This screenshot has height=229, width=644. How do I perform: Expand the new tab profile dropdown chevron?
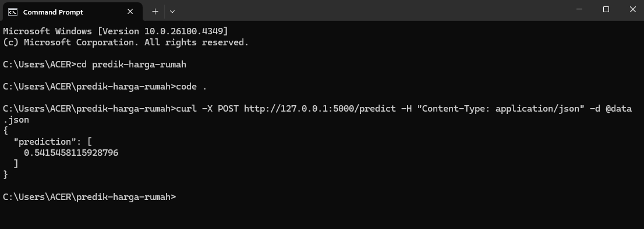point(172,12)
